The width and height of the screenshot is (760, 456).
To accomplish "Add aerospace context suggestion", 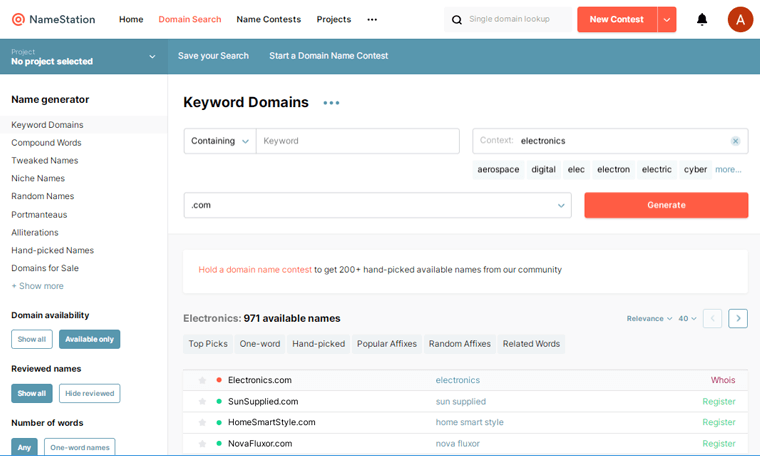I will pyautogui.click(x=498, y=170).
